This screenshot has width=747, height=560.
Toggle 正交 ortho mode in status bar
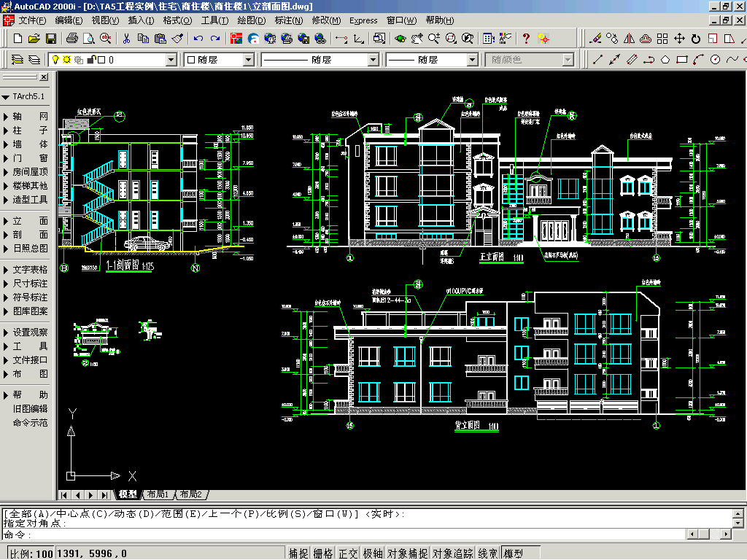click(348, 553)
